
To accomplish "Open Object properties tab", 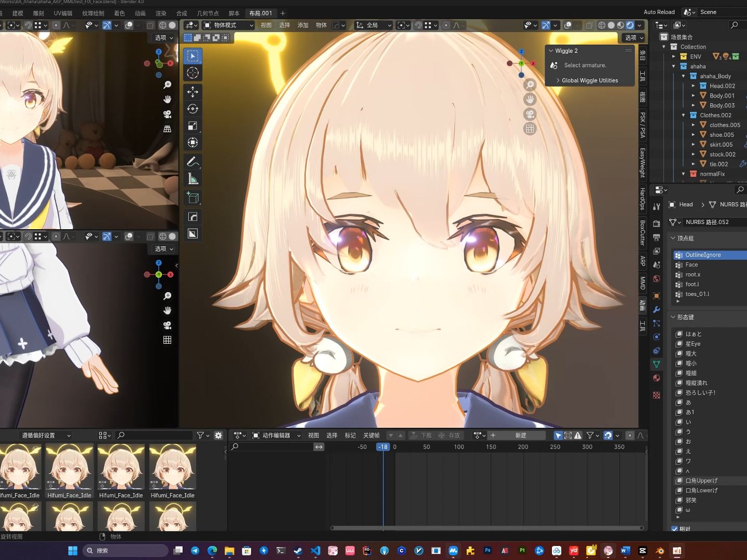I will coord(656,296).
